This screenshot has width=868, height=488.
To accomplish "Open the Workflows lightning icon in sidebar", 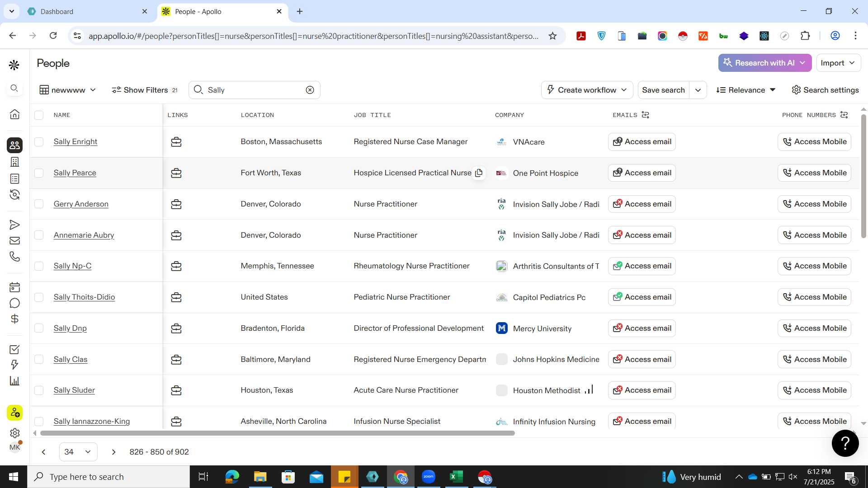I will point(14,365).
